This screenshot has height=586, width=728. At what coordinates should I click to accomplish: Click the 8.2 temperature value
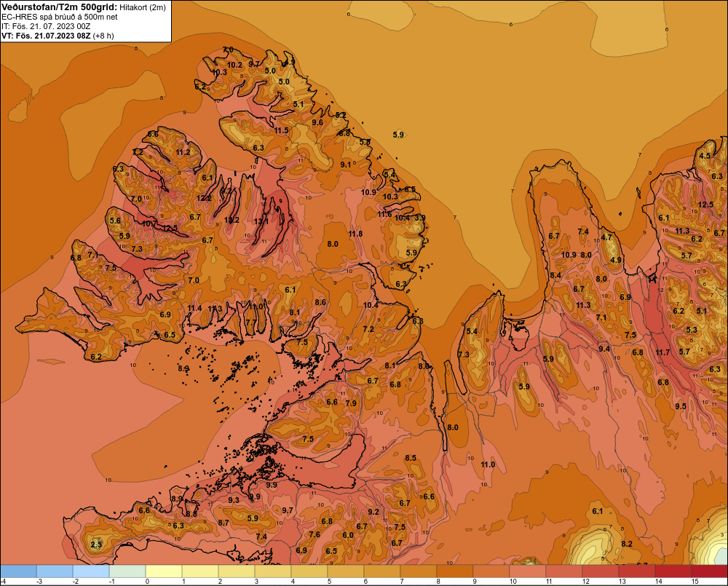click(627, 544)
